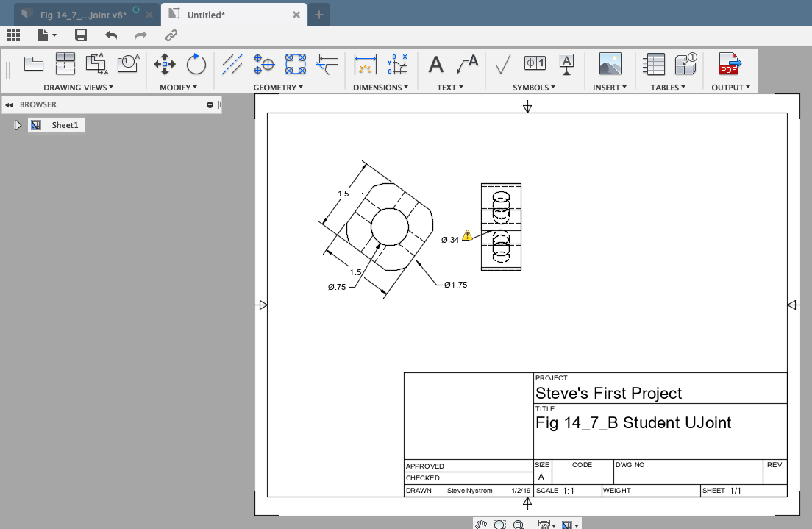Select the Move tool under Modify
This screenshot has width=812, height=529.
point(164,65)
